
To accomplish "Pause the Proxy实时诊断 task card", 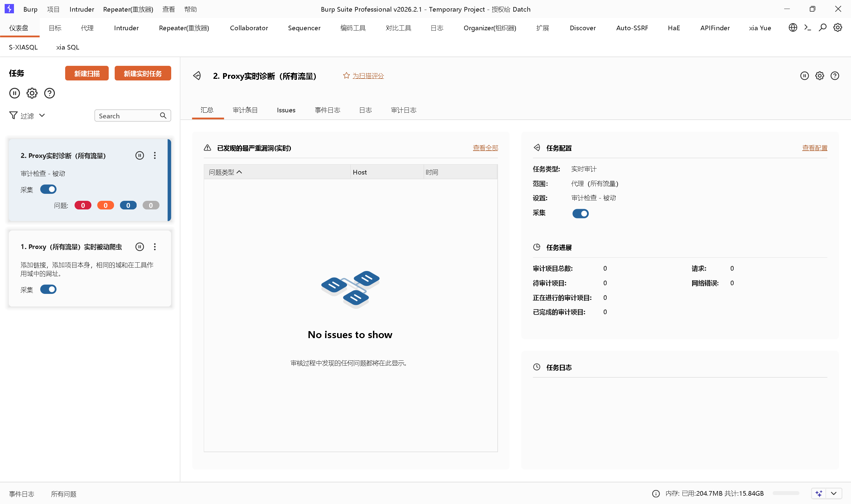I will coord(140,156).
